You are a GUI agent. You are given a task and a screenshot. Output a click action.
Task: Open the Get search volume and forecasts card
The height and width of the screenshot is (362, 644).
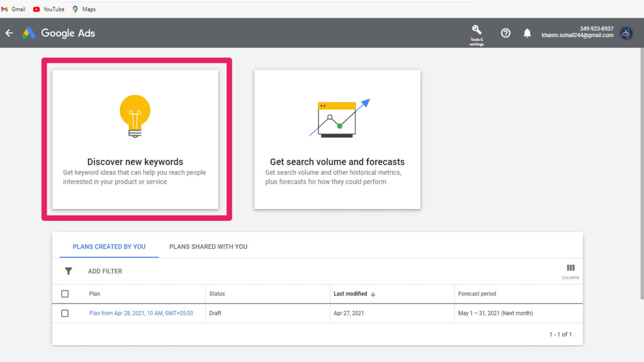pos(337,140)
